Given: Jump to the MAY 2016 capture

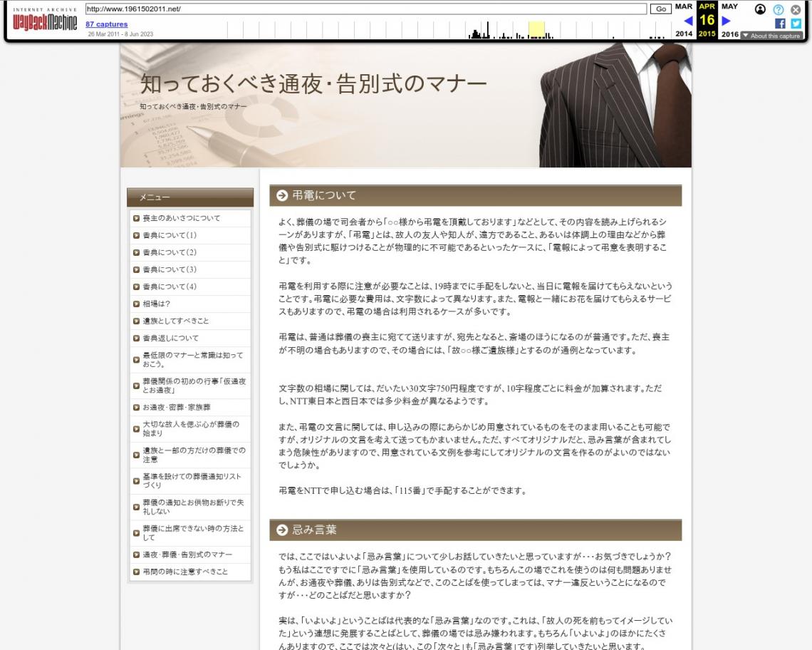Looking at the screenshot, I should (729, 20).
